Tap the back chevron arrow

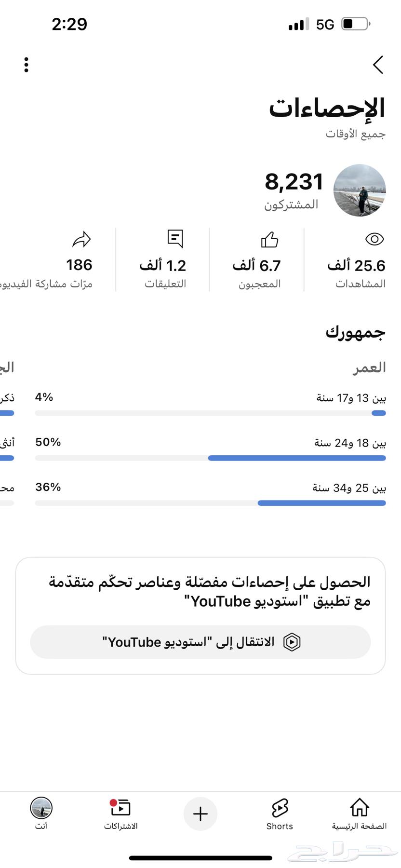[x=378, y=65]
